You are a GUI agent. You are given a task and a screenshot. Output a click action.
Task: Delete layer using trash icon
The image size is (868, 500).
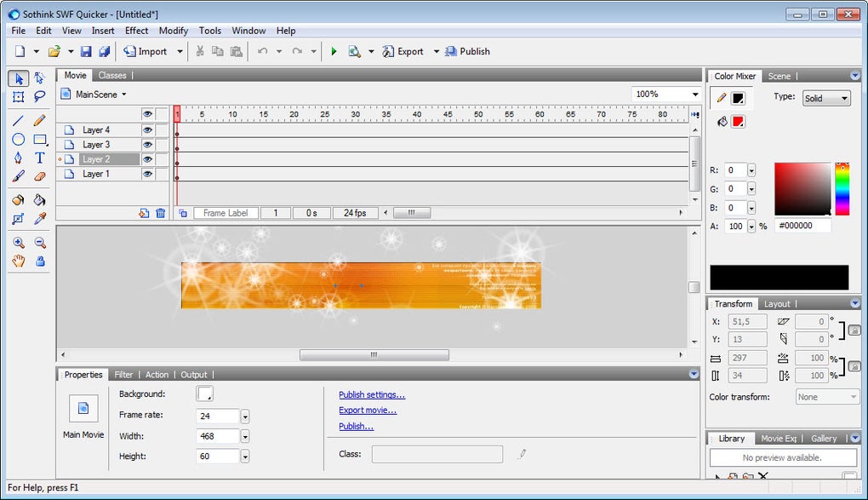tap(161, 213)
